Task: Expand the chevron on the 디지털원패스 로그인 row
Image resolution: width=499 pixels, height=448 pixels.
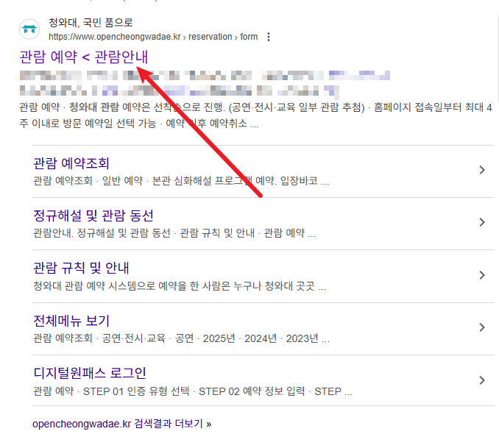Action: (x=482, y=380)
